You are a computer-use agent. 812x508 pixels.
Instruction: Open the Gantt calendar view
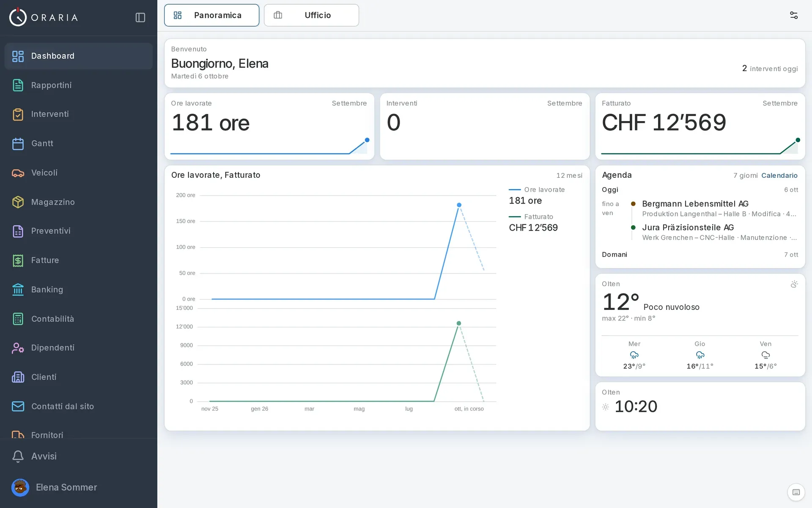(x=79, y=144)
